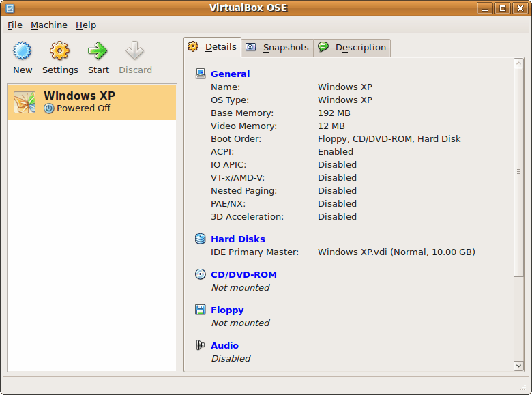Click the 'IO APIC:' label
This screenshot has width=532, height=395.
click(x=228, y=165)
